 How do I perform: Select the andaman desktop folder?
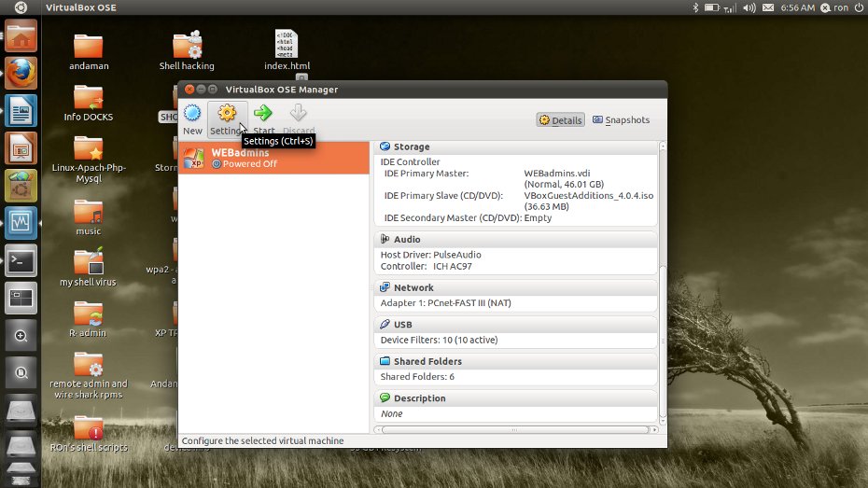pyautogui.click(x=89, y=52)
